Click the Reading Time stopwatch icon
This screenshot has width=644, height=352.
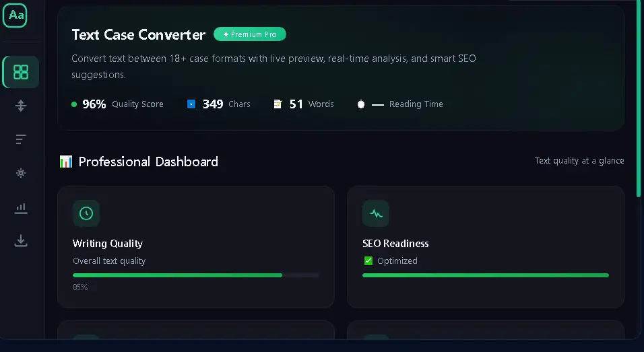(361, 104)
